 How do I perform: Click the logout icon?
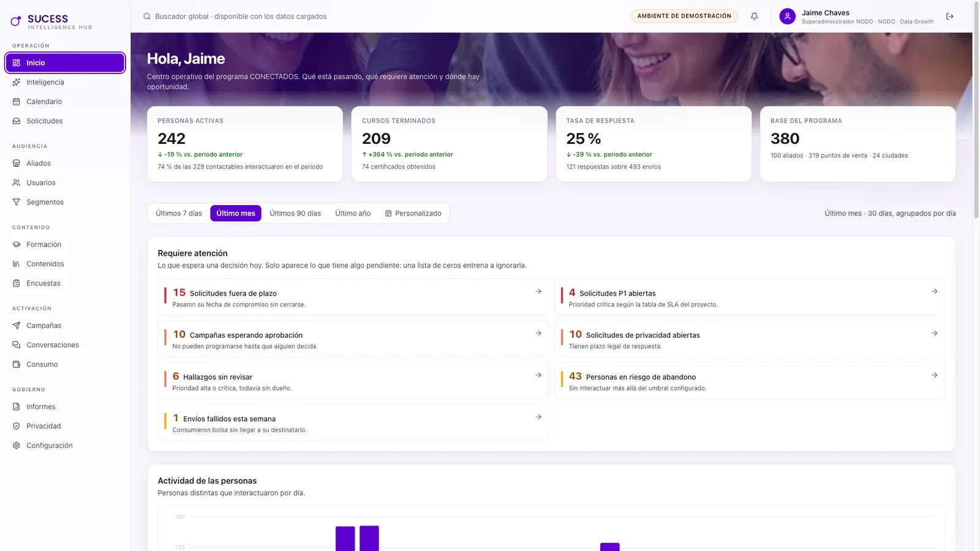(950, 17)
